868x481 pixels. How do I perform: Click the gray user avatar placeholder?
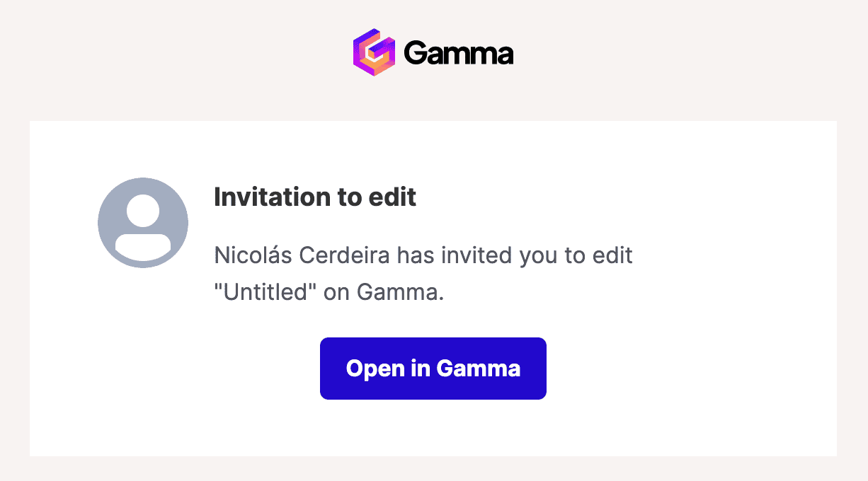[143, 223]
